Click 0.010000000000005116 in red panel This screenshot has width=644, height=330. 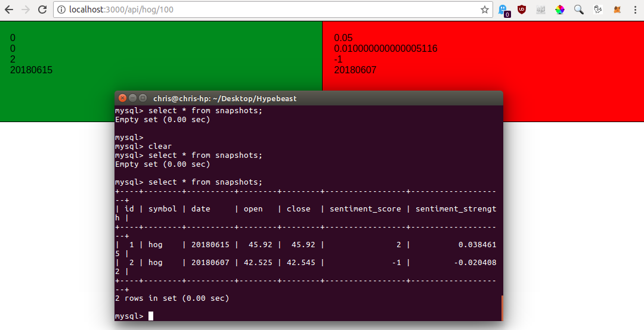tap(386, 48)
